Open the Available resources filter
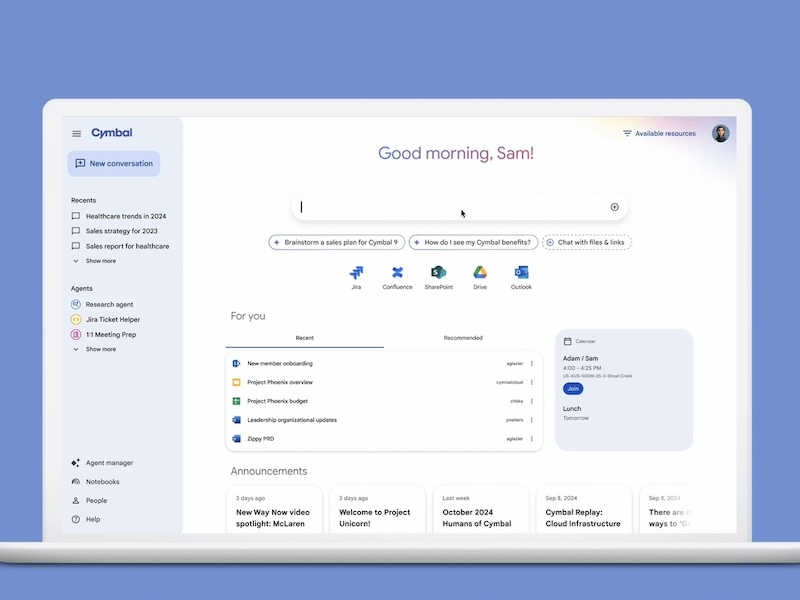 point(662,132)
